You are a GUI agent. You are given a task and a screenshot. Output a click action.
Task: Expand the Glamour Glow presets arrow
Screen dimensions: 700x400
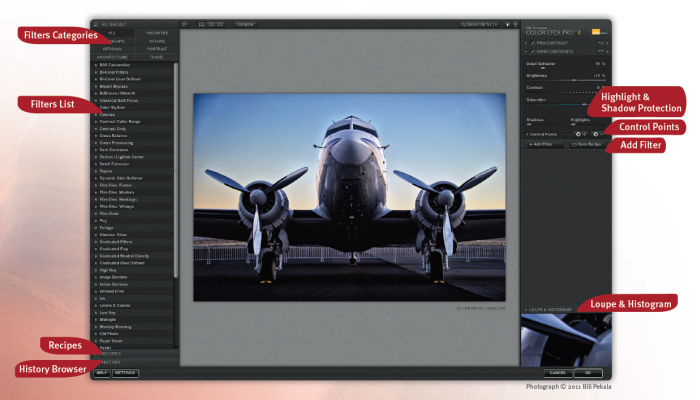coord(96,235)
